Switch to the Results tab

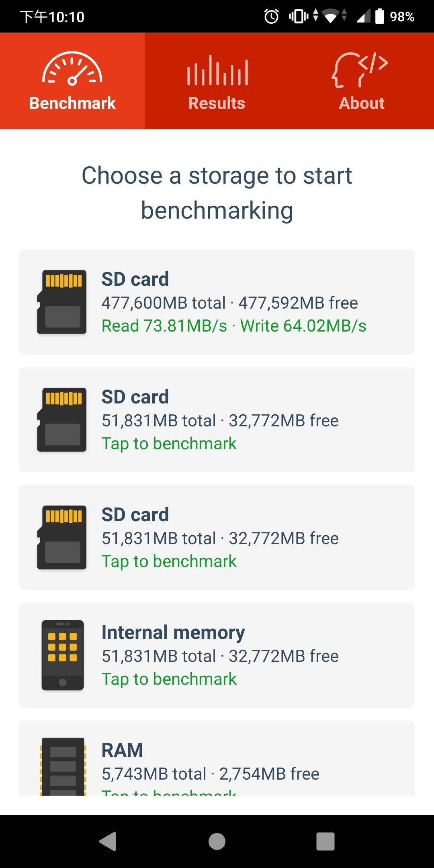point(217,103)
